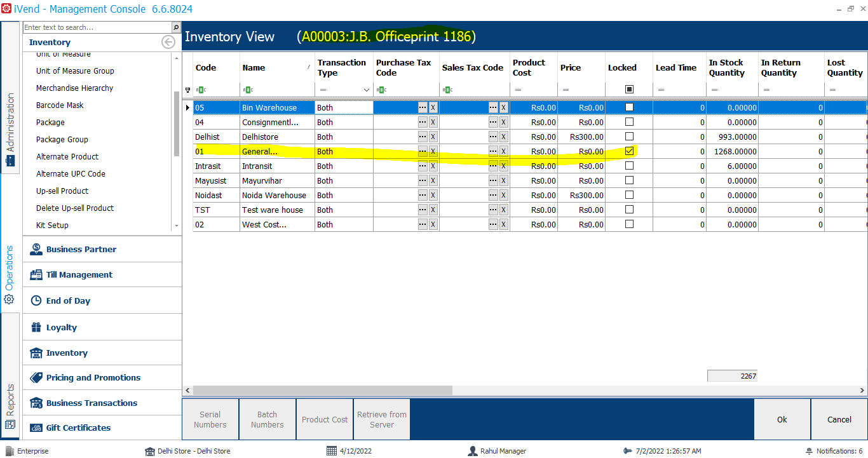Click the search text input field
Image resolution: width=868 pixels, height=458 pixels.
click(97, 27)
